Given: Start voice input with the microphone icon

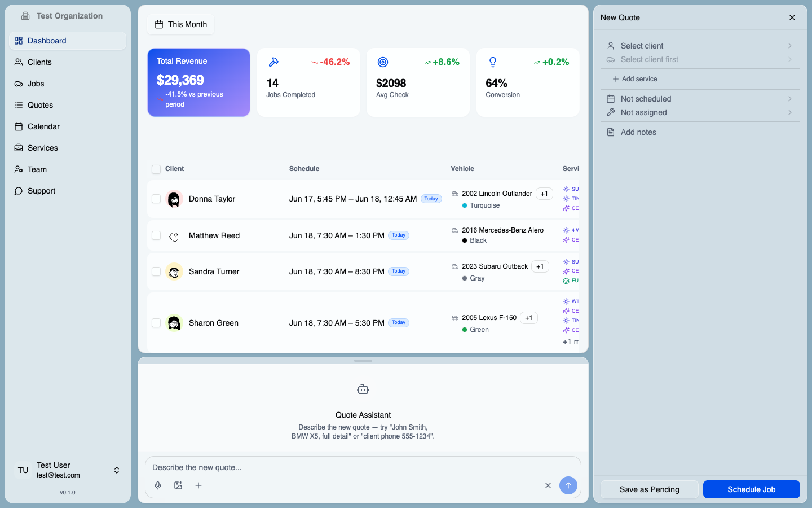Looking at the screenshot, I should pos(158,485).
